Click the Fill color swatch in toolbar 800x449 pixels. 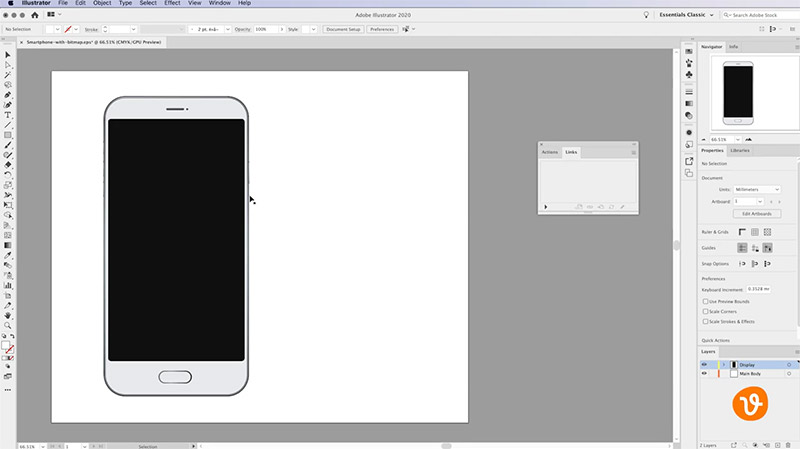[6, 345]
